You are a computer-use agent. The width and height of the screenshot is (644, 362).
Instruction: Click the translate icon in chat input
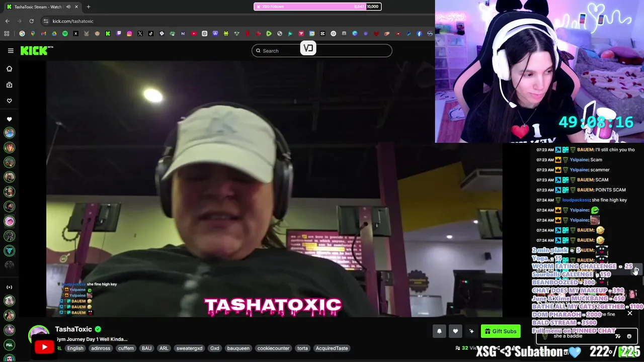click(x=617, y=336)
